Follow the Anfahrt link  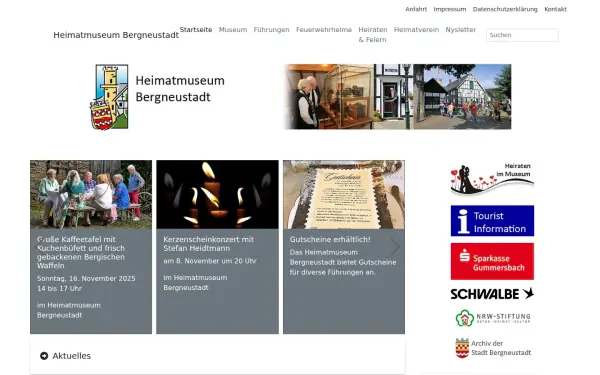point(416,9)
